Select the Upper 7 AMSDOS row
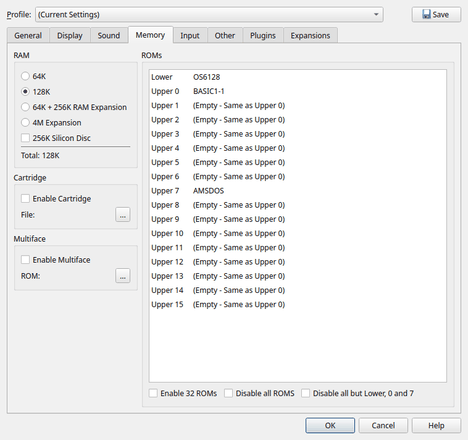 (297, 191)
